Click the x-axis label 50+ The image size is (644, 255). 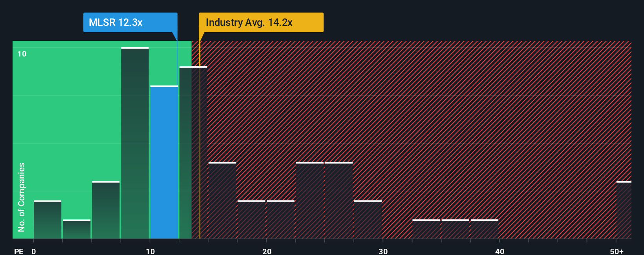[617, 251]
